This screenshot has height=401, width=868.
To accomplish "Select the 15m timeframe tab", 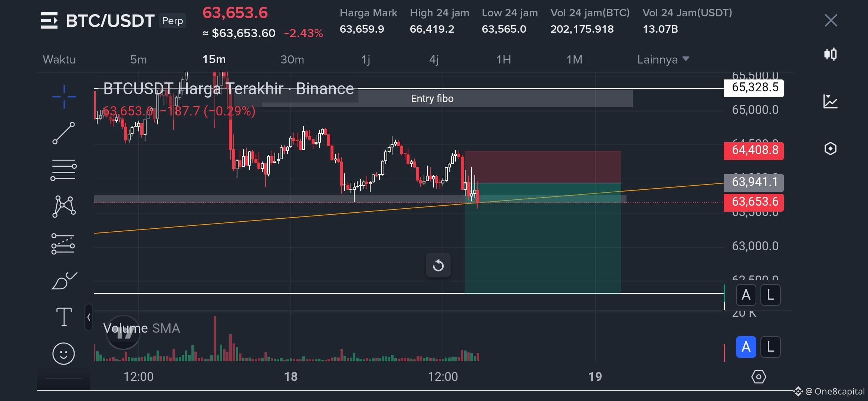I will [214, 59].
